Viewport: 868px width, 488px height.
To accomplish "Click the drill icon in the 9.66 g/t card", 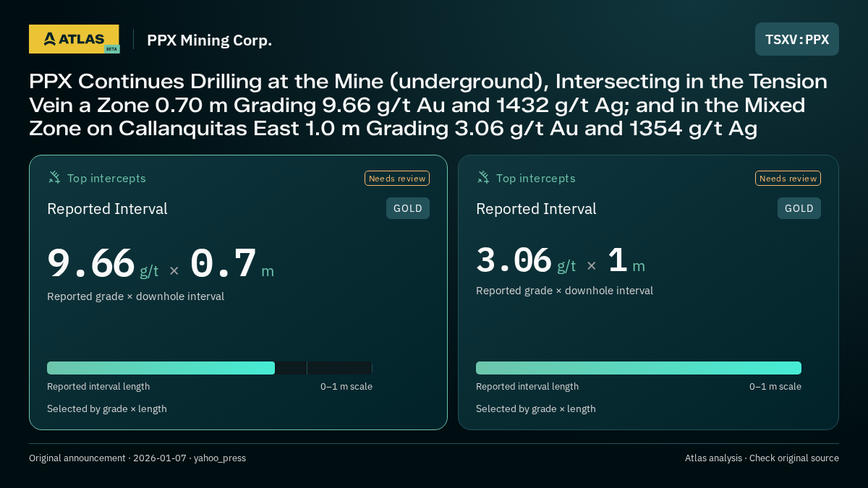I will (54, 177).
